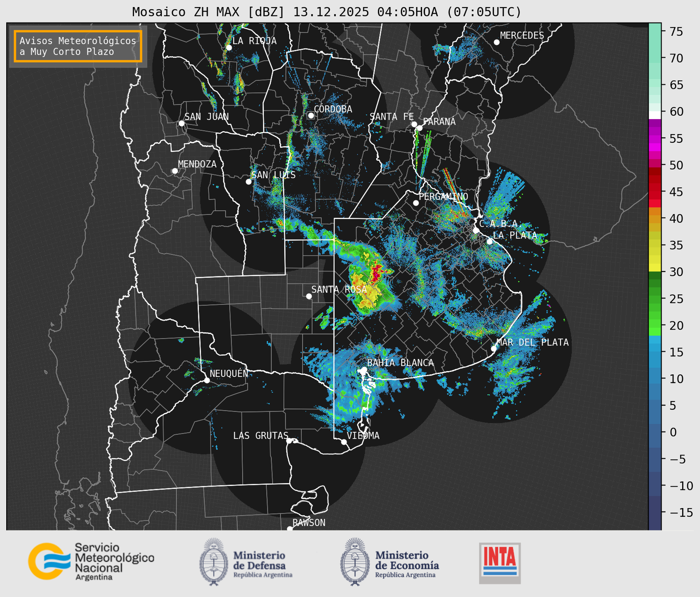Viewport: 700px width, 597px height.
Task: Click the Neuquén city marker dot
Action: pos(207,380)
